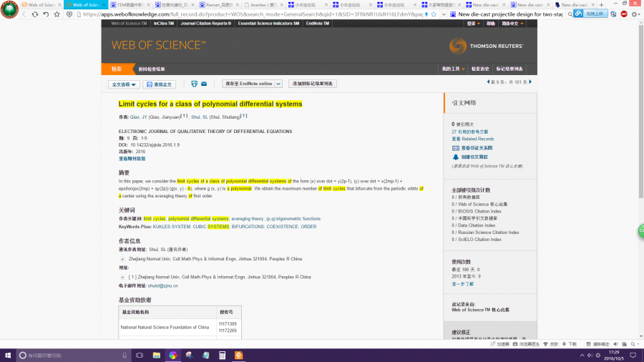Screen dimensions: 644x362
Task: Open the address bar history dropdown arrow
Action: [x=444, y=14]
